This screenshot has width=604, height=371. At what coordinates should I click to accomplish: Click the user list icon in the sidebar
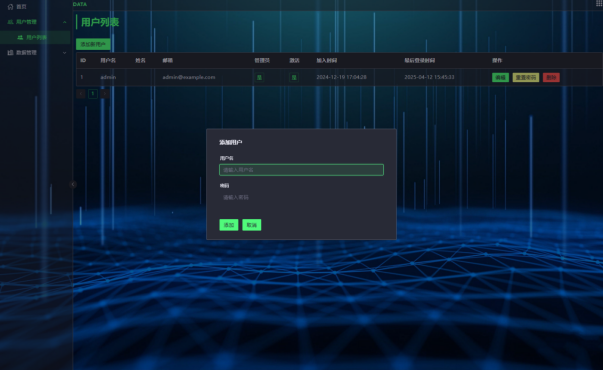(x=20, y=37)
